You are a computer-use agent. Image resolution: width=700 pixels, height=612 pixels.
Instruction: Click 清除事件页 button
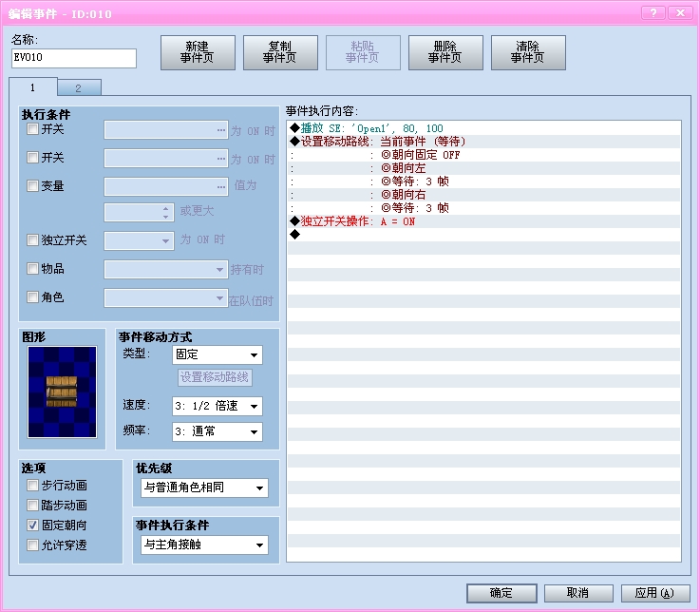click(528, 52)
